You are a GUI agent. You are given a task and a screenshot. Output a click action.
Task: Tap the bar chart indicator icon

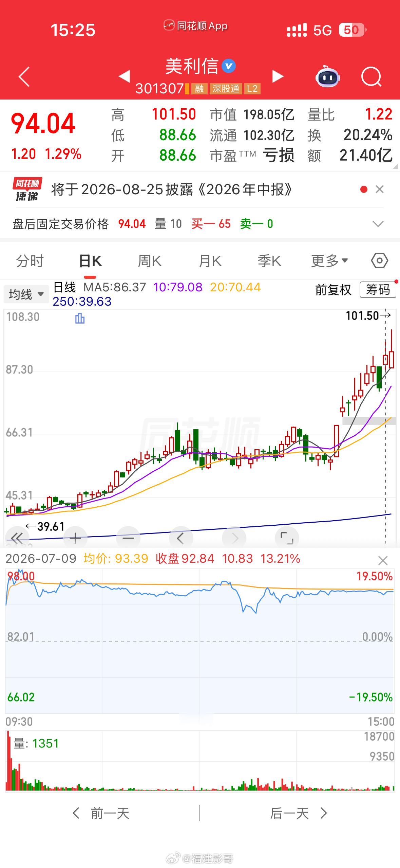point(80,318)
